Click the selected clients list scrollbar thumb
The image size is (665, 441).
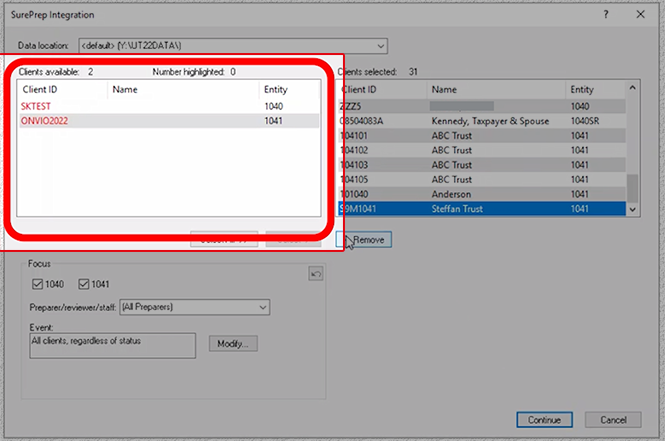pos(631,187)
